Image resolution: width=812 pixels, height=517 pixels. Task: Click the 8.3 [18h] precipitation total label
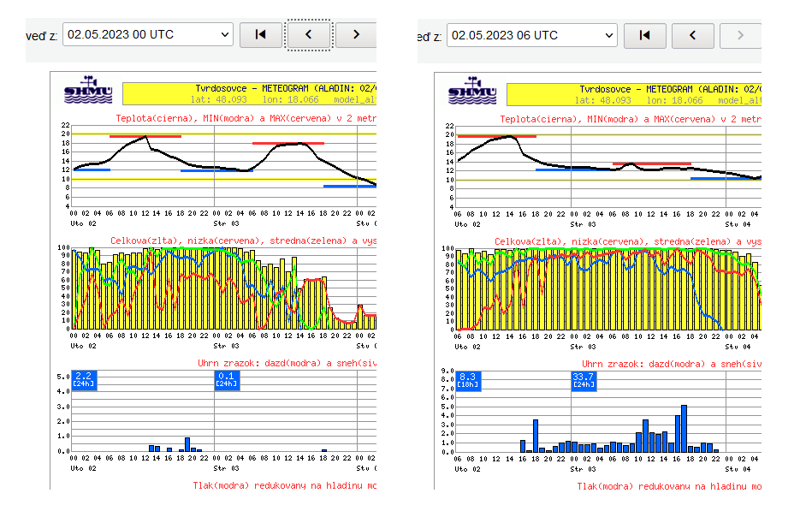pyautogui.click(x=468, y=380)
